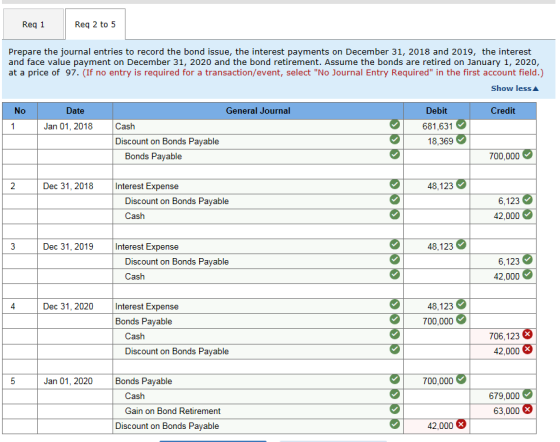This screenshot has height=442, width=560.
Task: Click entry number 1 cell
Action: (20, 126)
